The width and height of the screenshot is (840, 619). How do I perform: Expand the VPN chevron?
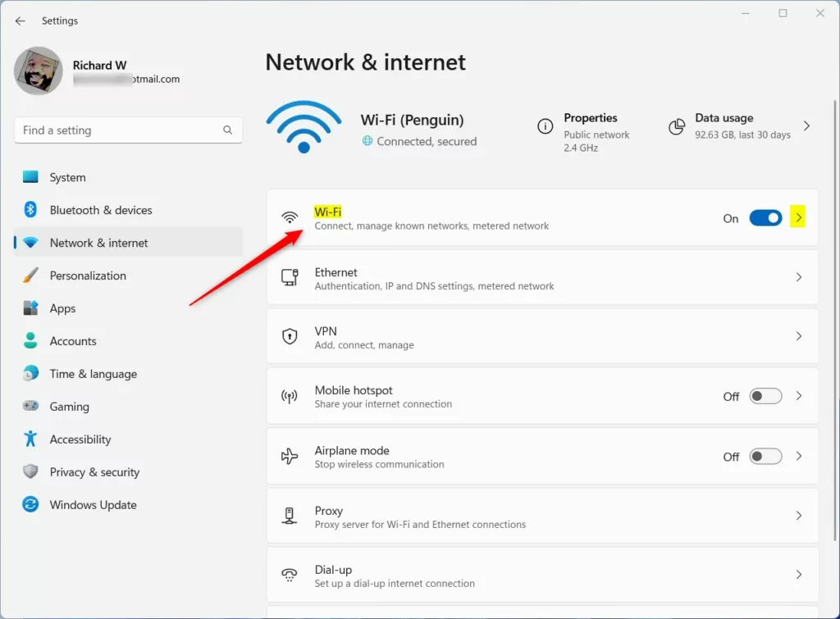[798, 336]
